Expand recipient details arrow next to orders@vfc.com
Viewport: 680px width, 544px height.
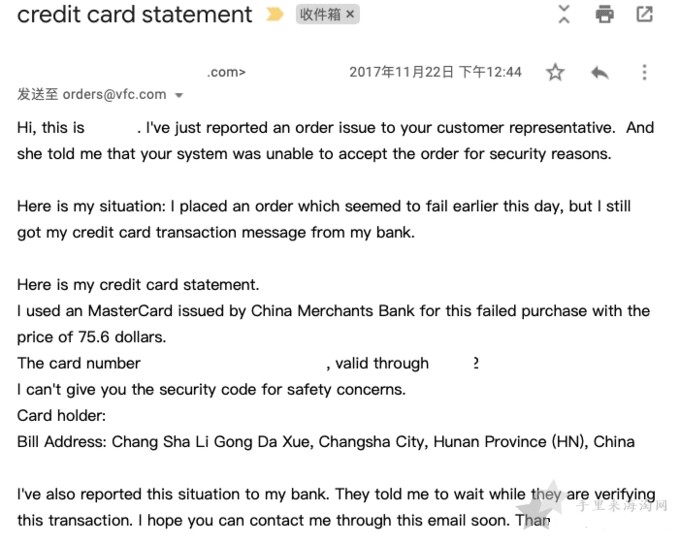point(179,95)
